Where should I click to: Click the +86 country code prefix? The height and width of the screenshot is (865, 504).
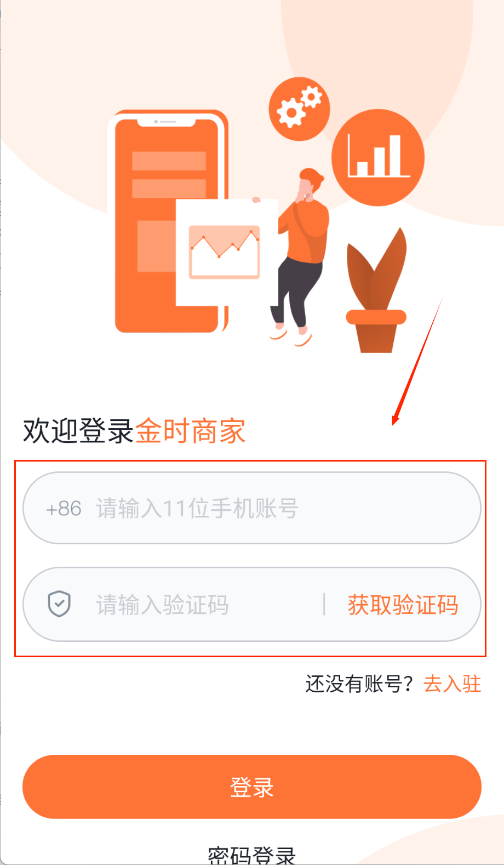(x=64, y=509)
